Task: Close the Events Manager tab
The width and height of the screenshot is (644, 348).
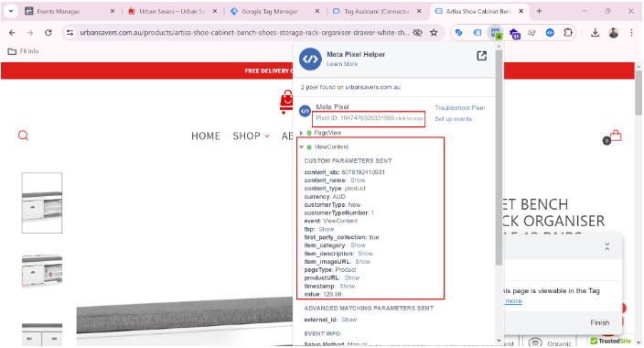Action: click(x=113, y=12)
